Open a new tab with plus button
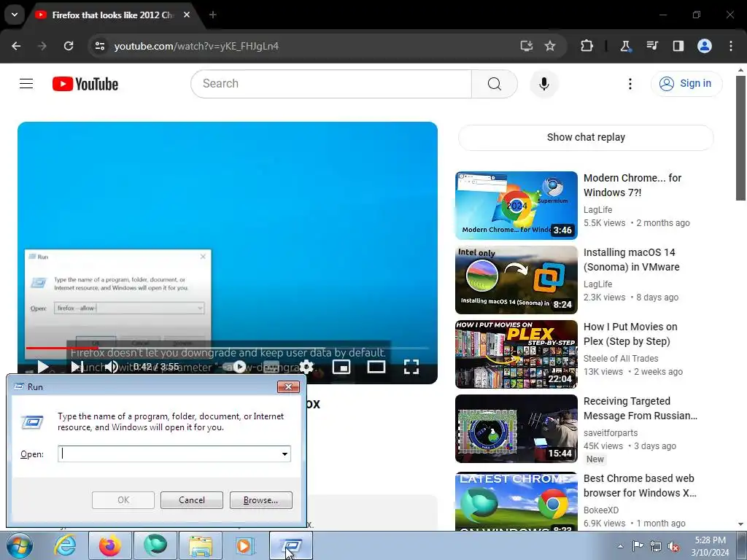747x560 pixels. tap(213, 15)
